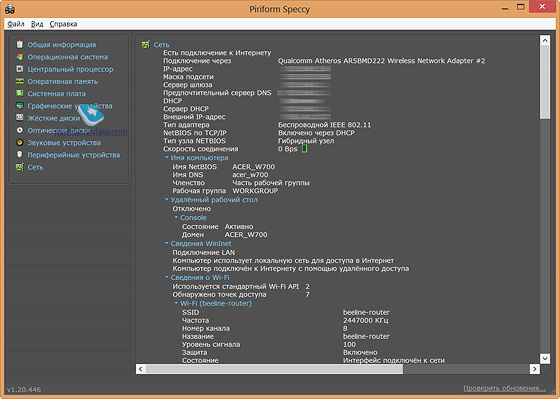Click the vertical scrollbar thumb
The width and height of the screenshot is (560, 399).
click(545, 82)
